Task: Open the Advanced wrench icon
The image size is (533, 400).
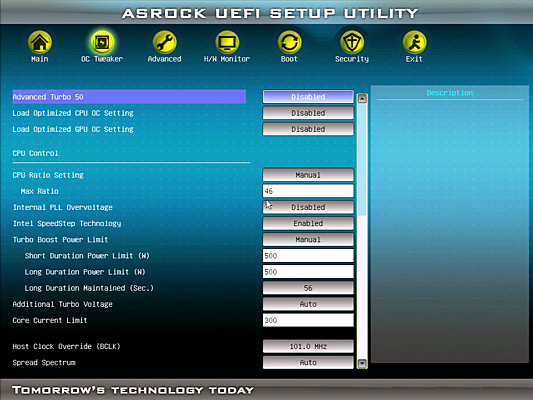Action: point(165,42)
